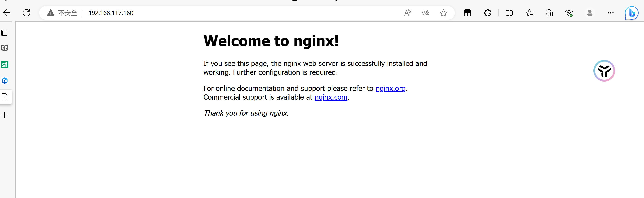The height and width of the screenshot is (198, 644).
Task: Open the page translate option
Action: tap(425, 13)
